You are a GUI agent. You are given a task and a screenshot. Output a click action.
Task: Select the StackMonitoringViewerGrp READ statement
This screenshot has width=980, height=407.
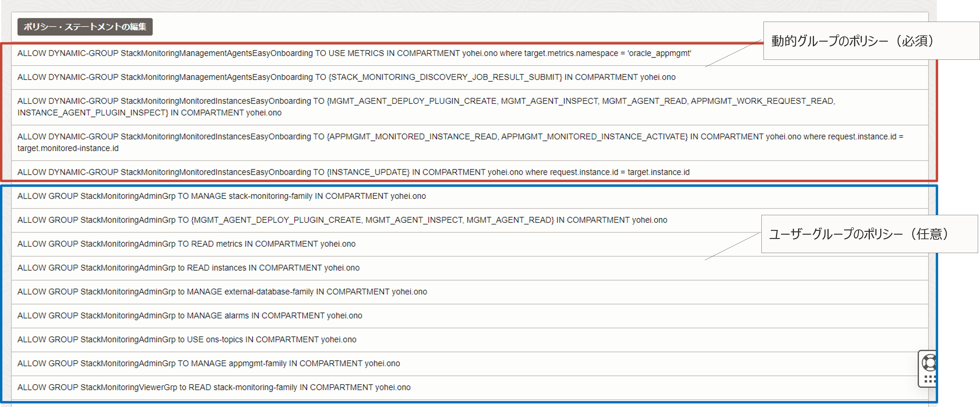[x=214, y=387]
